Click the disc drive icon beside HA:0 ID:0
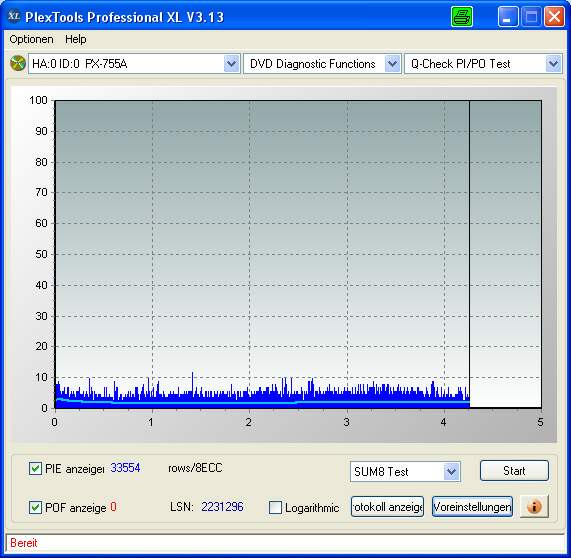Image resolution: width=571 pixels, height=558 pixels. coord(17,63)
